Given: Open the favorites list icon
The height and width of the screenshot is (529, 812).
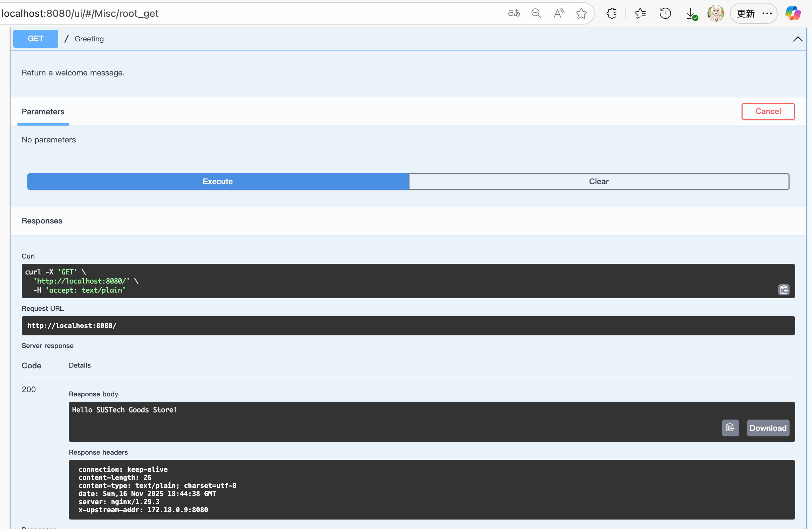Looking at the screenshot, I should tap(640, 13).
